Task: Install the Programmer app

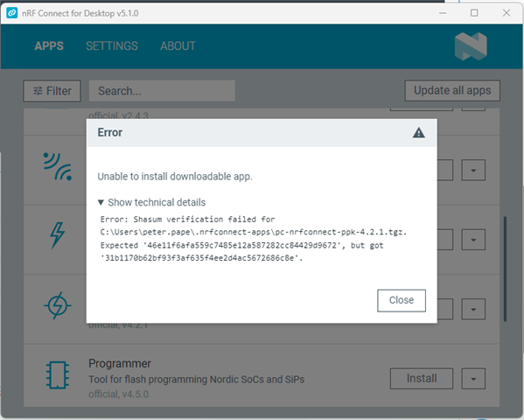Action: tap(422, 379)
